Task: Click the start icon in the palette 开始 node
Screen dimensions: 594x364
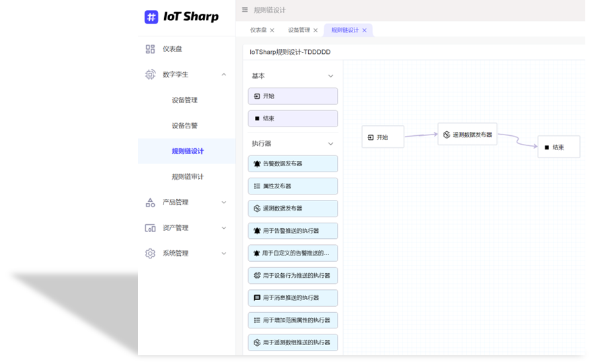Action: (x=257, y=96)
